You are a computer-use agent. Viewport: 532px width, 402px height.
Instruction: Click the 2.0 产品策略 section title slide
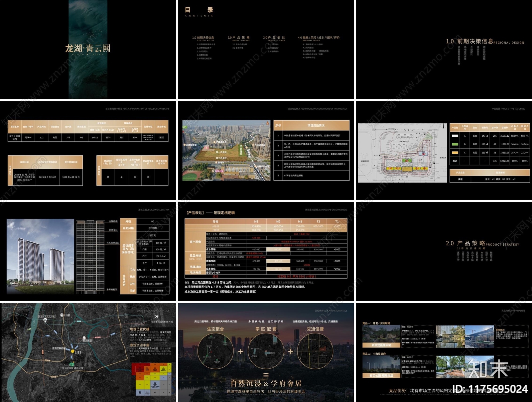coord(444,251)
